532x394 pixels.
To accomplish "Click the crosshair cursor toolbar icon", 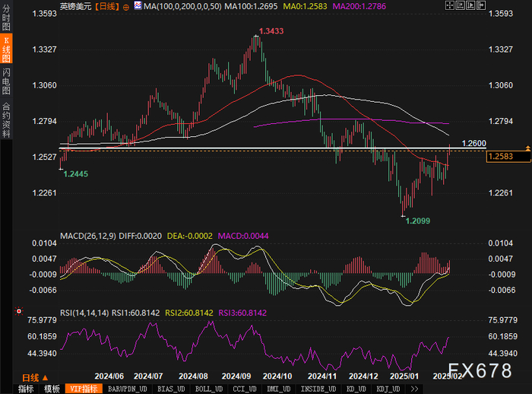I will (450, 5).
